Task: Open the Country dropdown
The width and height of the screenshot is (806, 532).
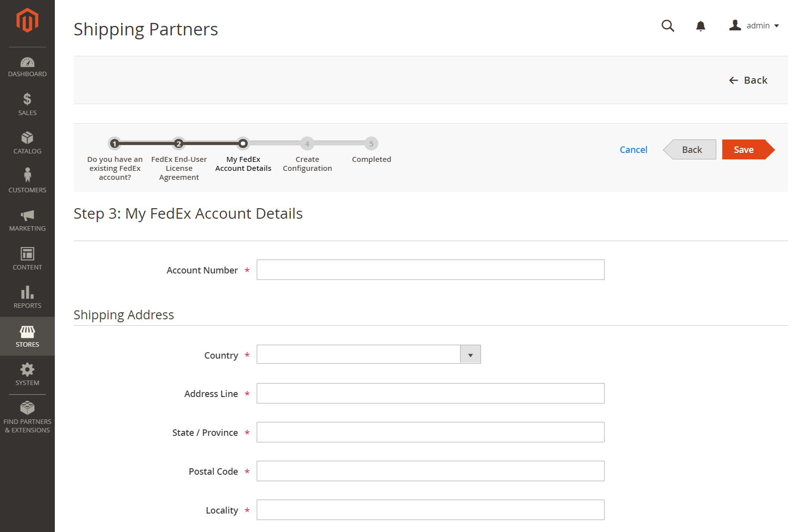Action: (x=369, y=354)
